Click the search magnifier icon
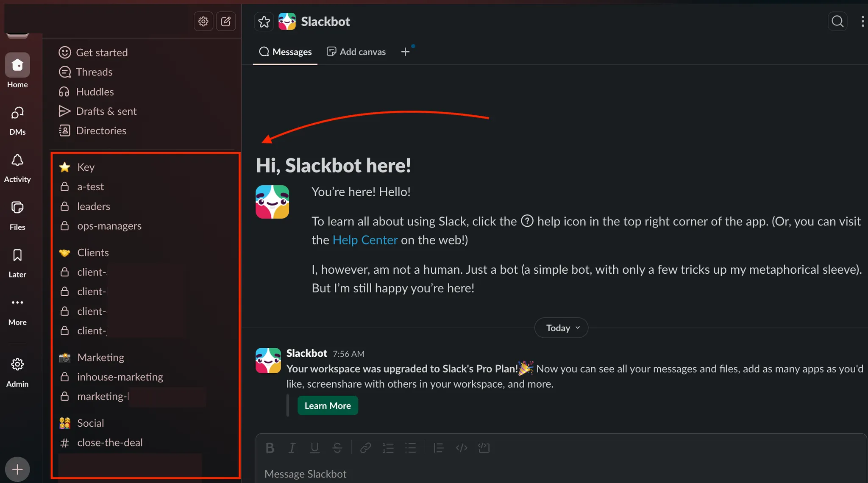Viewport: 868px width, 483px height. tap(837, 21)
